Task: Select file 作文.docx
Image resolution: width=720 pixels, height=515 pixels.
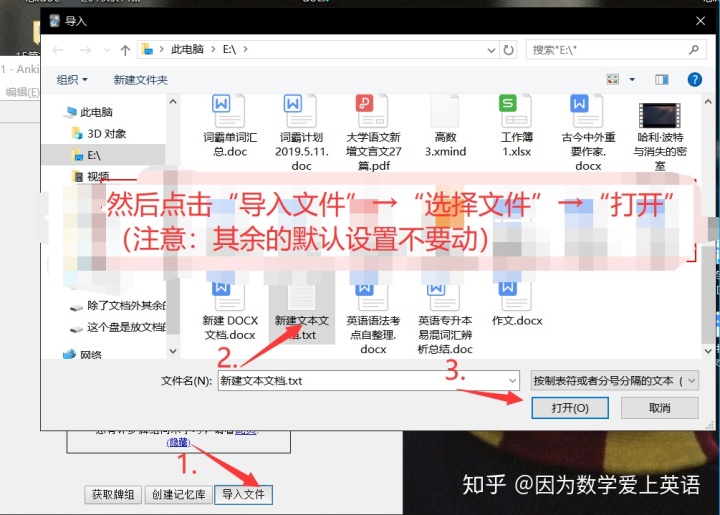Action: click(x=517, y=305)
